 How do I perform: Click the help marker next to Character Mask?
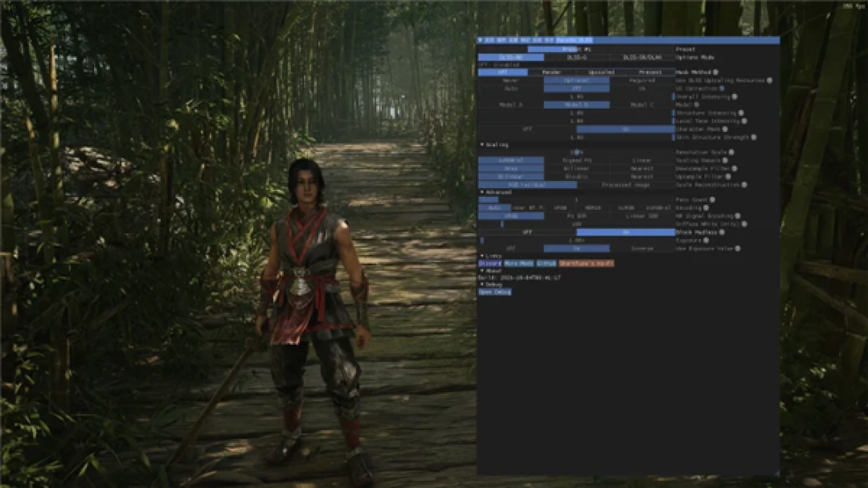tap(725, 129)
